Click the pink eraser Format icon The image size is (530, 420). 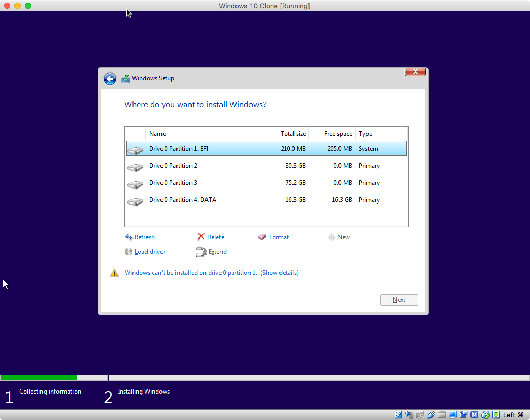click(x=262, y=237)
